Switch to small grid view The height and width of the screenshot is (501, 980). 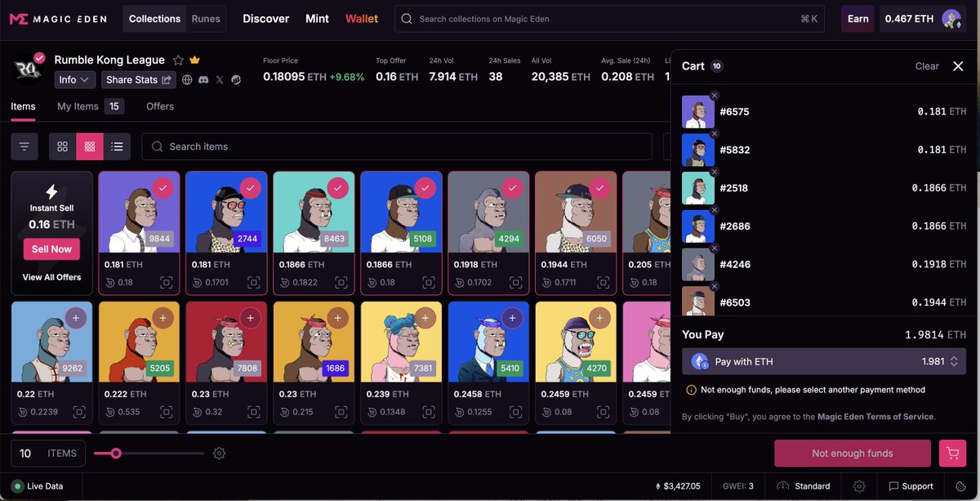click(x=90, y=146)
